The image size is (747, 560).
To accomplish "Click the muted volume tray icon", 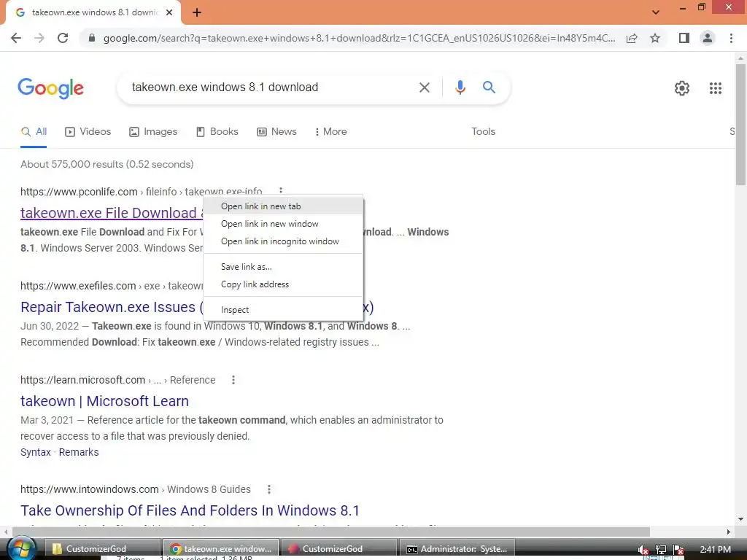I will coord(643,550).
